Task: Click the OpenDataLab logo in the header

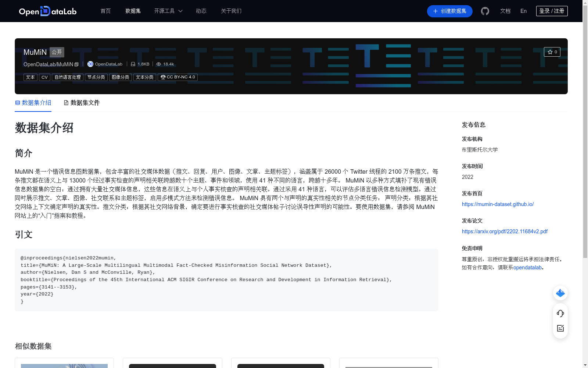Action: point(47,11)
